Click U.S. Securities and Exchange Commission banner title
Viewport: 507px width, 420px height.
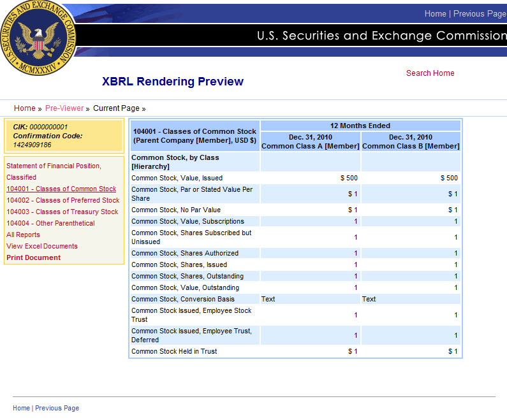[x=382, y=36]
